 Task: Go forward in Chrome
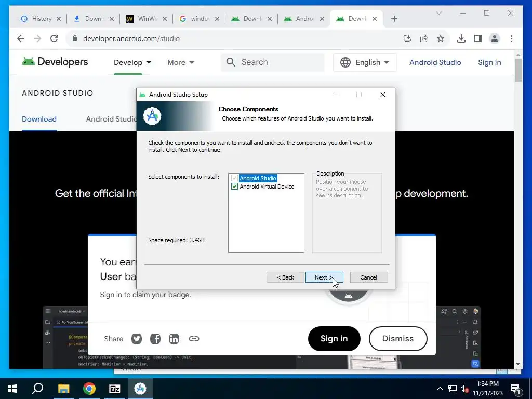coord(37,38)
